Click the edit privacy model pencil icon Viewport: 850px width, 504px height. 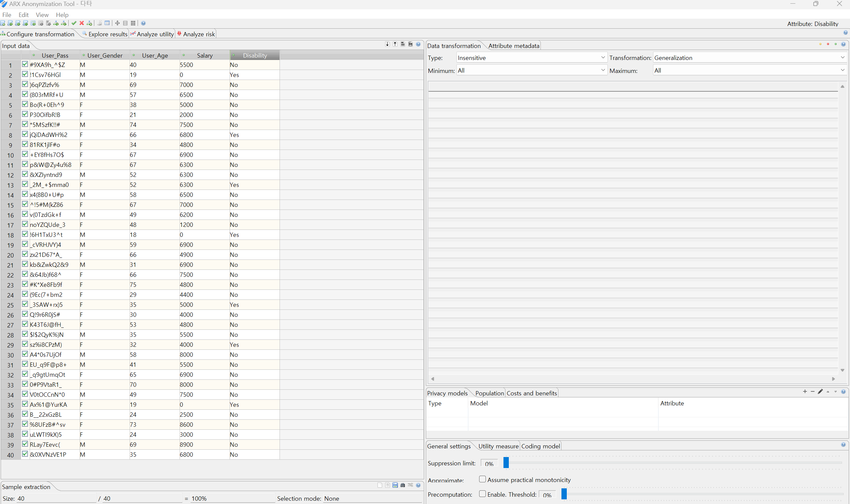(x=820, y=392)
